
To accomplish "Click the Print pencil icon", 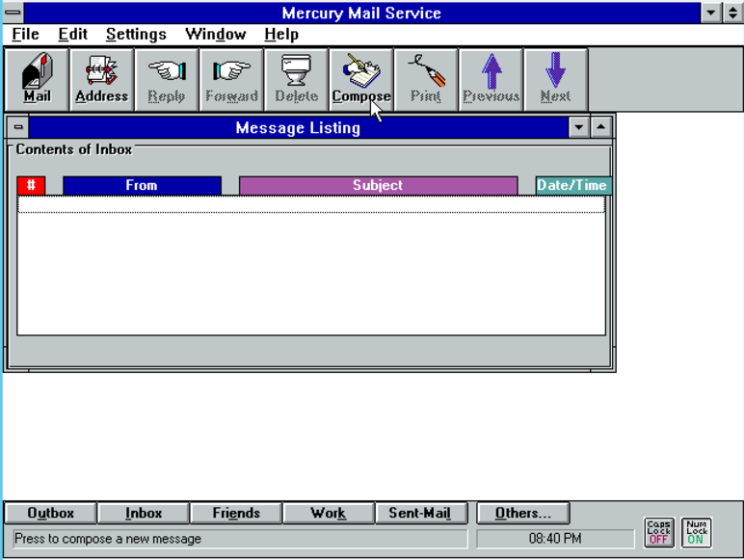I will [x=426, y=79].
